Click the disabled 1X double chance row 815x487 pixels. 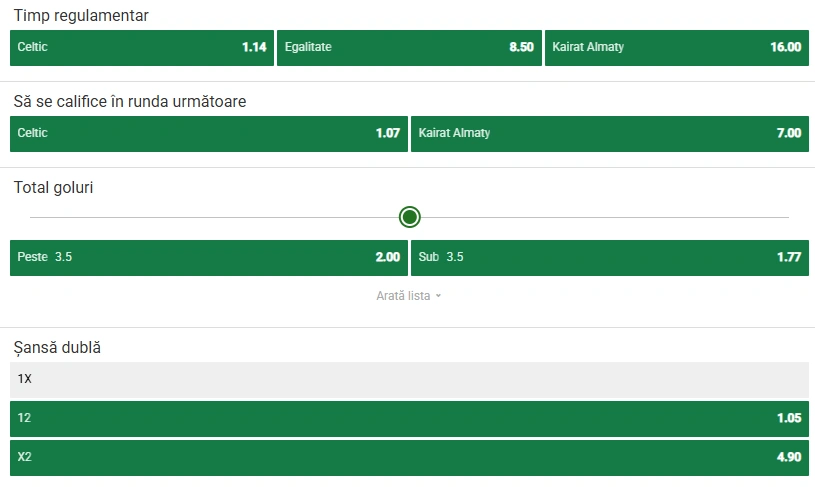point(410,380)
